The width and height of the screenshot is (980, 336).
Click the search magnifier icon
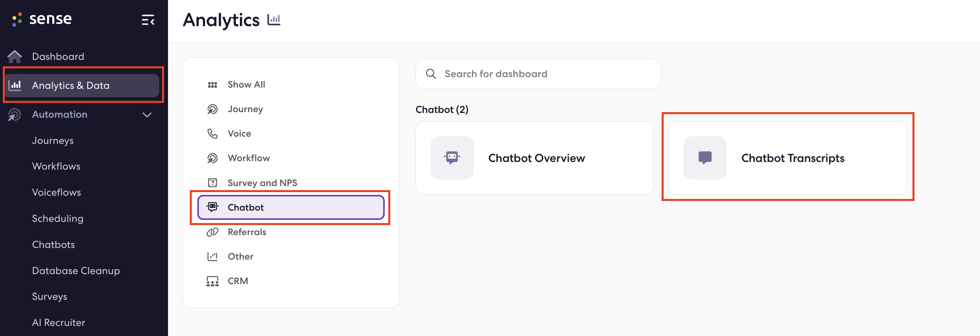pyautogui.click(x=431, y=74)
